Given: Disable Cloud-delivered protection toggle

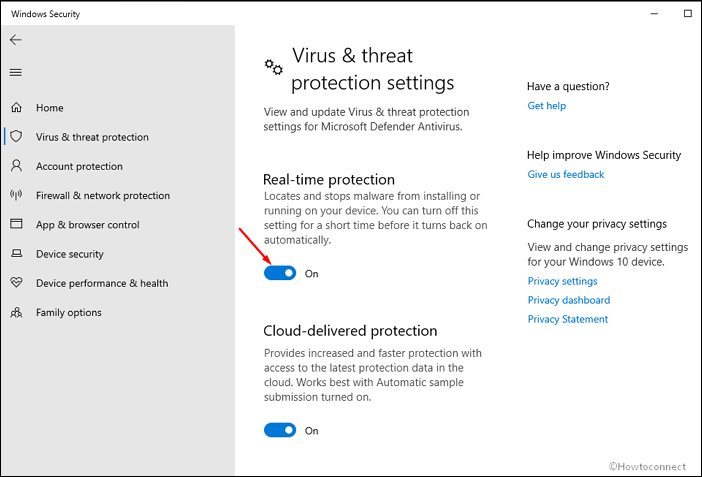Looking at the screenshot, I should [280, 430].
